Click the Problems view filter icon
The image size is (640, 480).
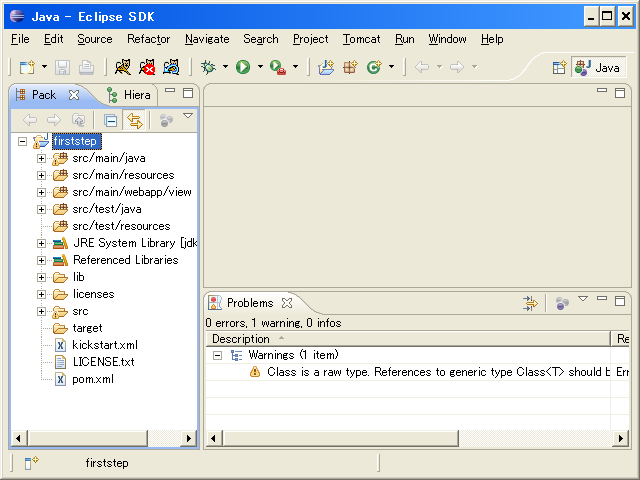(531, 303)
